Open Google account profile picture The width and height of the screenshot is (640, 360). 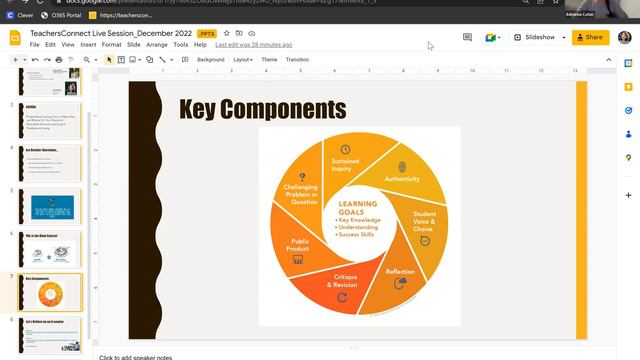624,37
